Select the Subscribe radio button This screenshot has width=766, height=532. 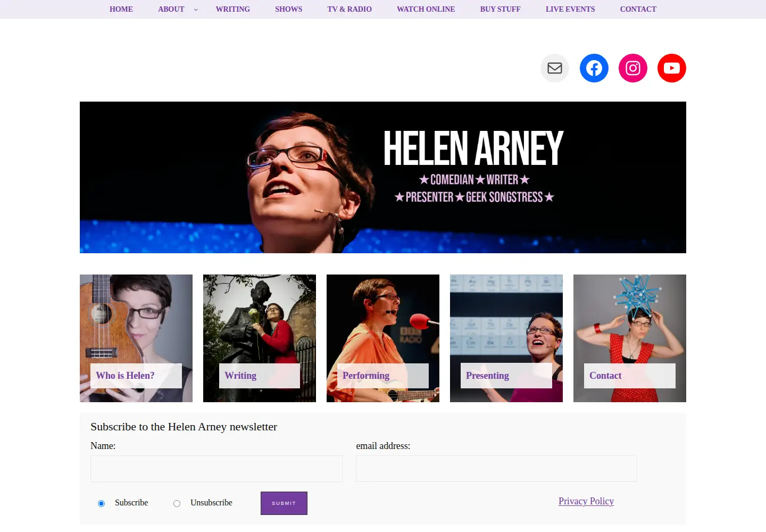click(x=101, y=503)
